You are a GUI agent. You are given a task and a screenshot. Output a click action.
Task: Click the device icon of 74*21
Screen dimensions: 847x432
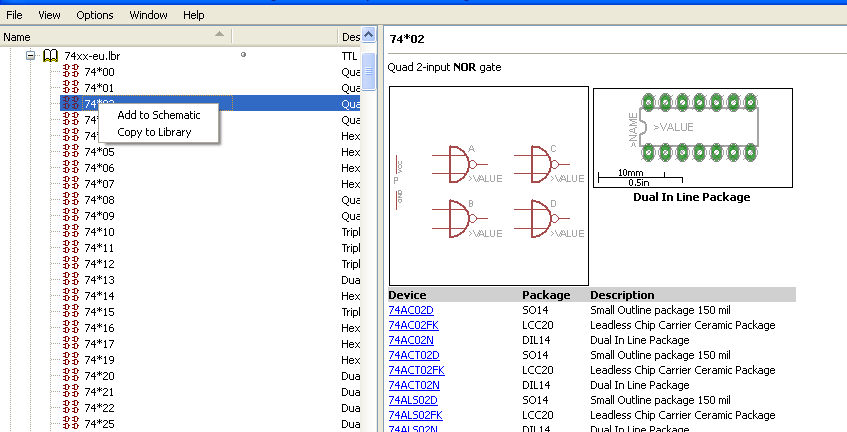click(71, 391)
